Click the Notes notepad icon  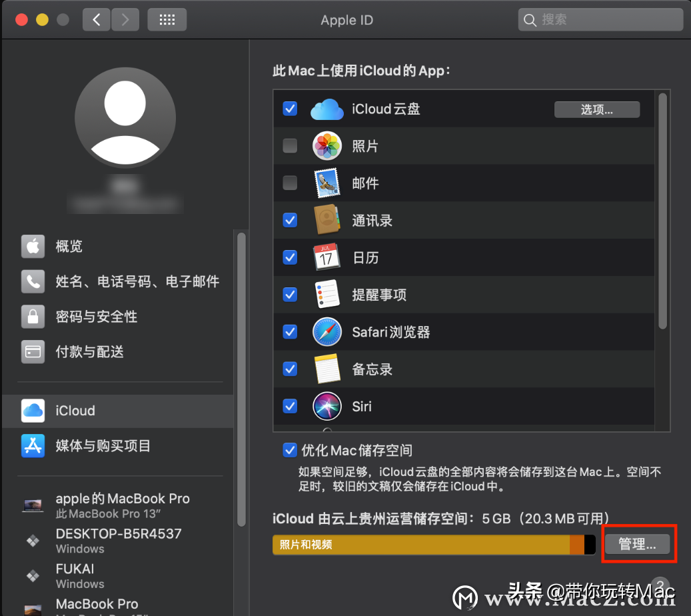tap(327, 369)
